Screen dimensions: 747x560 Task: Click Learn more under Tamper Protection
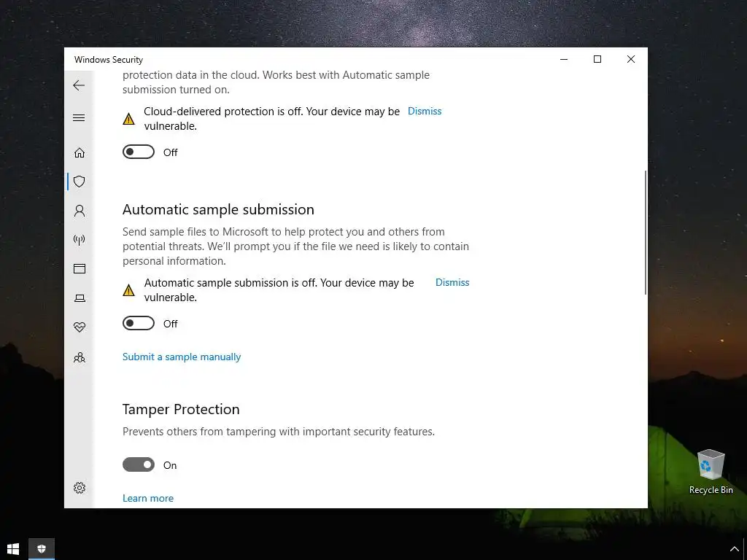pos(147,498)
